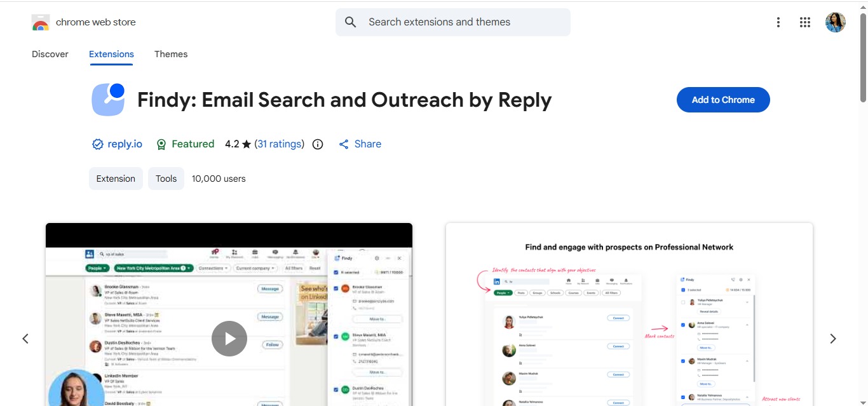Open the Google apps launcher grid
Viewport: 868px width, 406px height.
coord(804,22)
